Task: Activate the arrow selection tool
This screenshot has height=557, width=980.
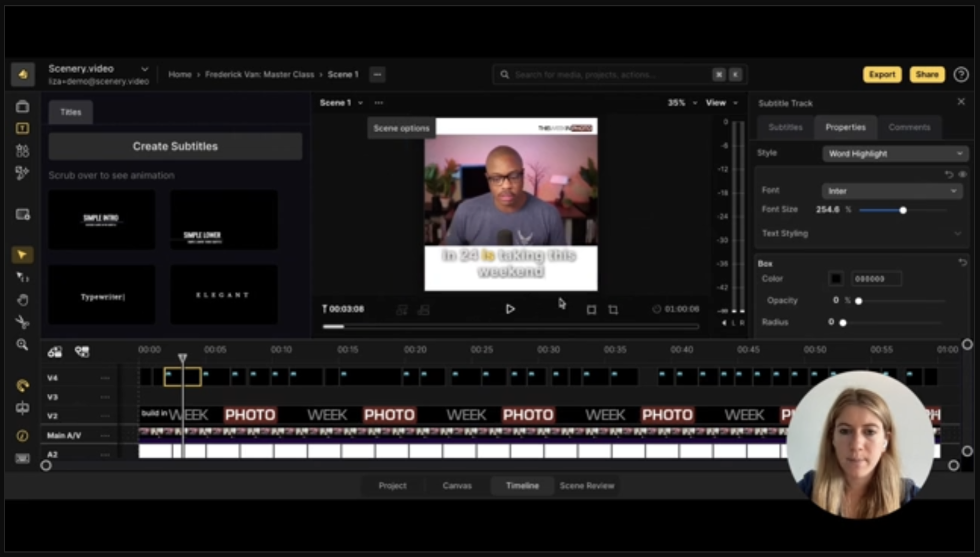Action: pyautogui.click(x=22, y=255)
